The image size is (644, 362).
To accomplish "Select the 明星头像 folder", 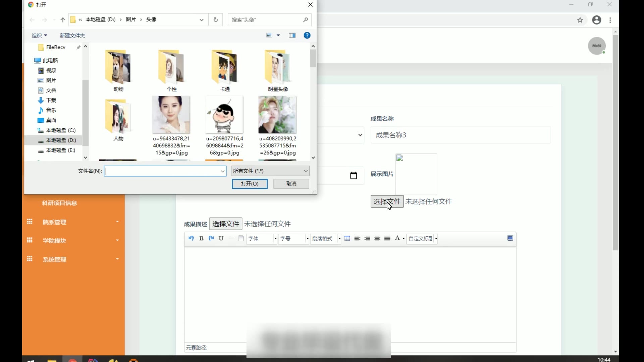I will [x=278, y=71].
